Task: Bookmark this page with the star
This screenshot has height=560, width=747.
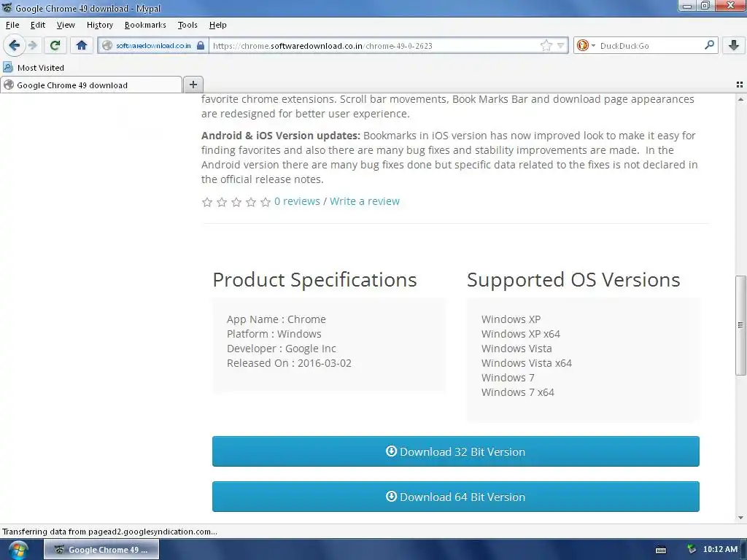Action: pyautogui.click(x=546, y=46)
